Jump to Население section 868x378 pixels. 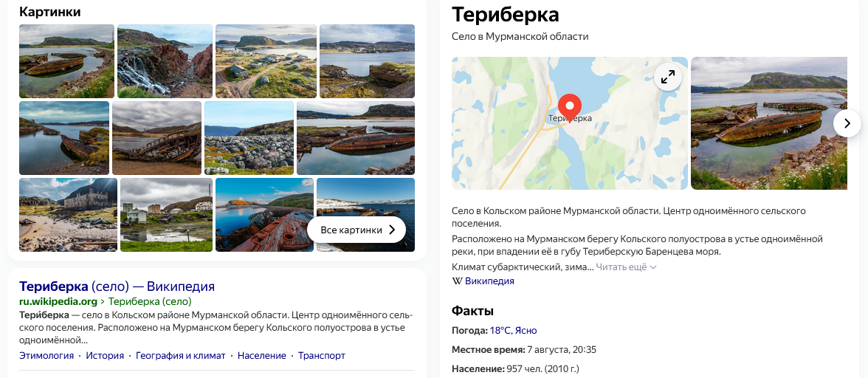[262, 356]
